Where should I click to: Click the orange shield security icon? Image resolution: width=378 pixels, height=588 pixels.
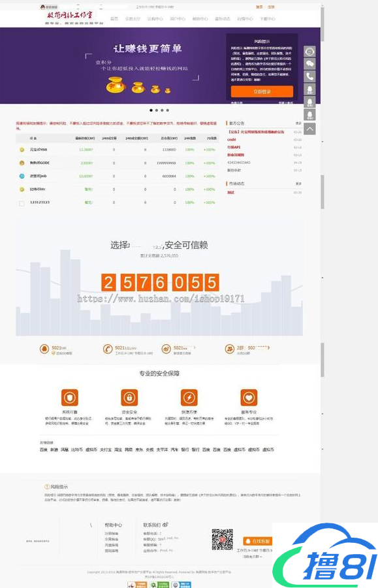tap(70, 397)
